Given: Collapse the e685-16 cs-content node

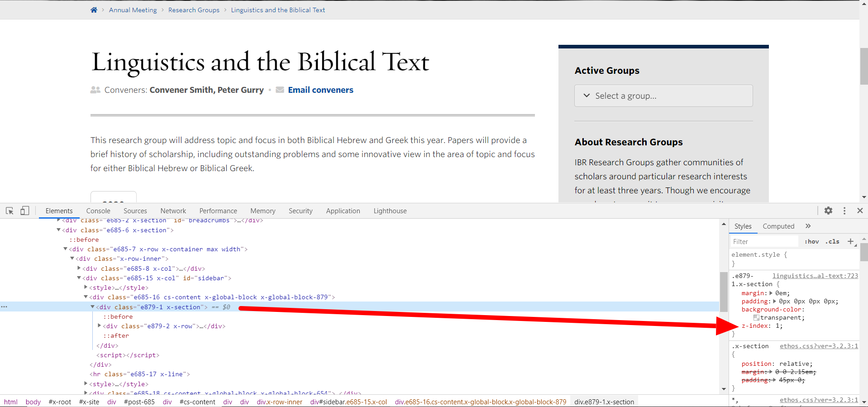Looking at the screenshot, I should [x=86, y=297].
